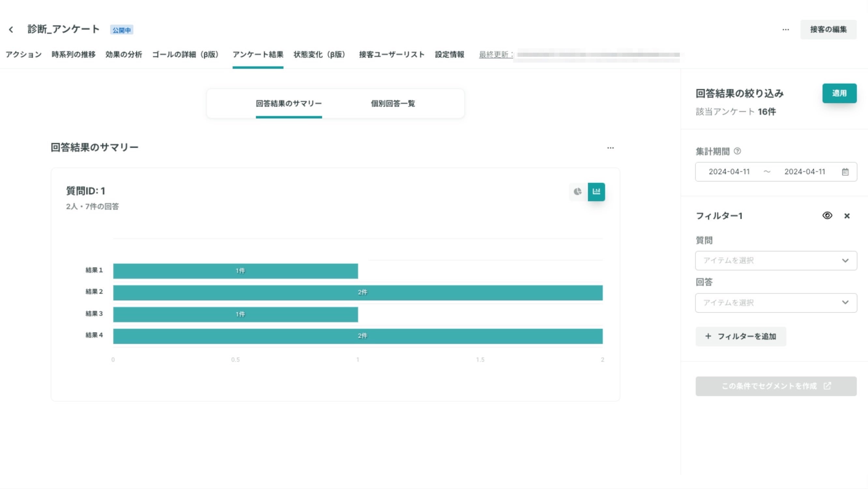Switch chart to bar graph view
The image size is (868, 489).
click(x=596, y=192)
